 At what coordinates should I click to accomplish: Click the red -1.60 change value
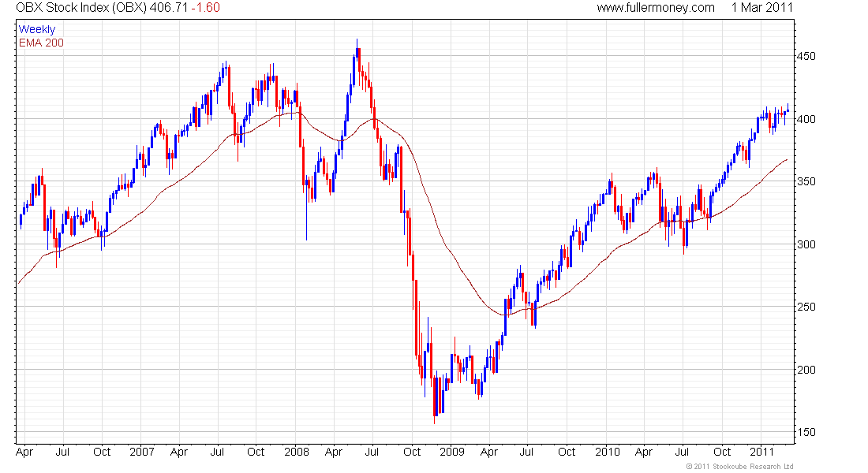(x=205, y=8)
